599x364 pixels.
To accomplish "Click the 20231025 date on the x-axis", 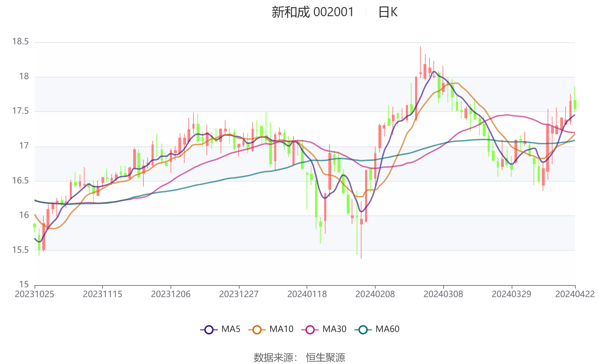I will pos(35,294).
